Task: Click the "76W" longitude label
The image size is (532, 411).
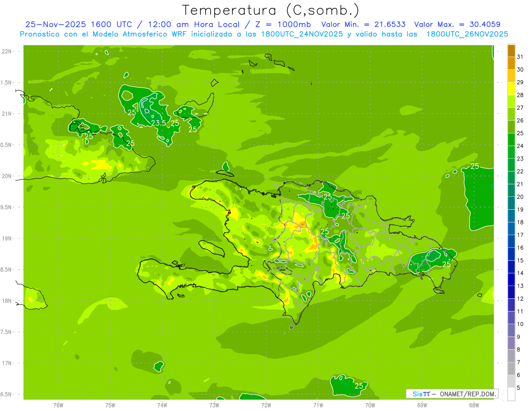Action: pyautogui.click(x=58, y=405)
